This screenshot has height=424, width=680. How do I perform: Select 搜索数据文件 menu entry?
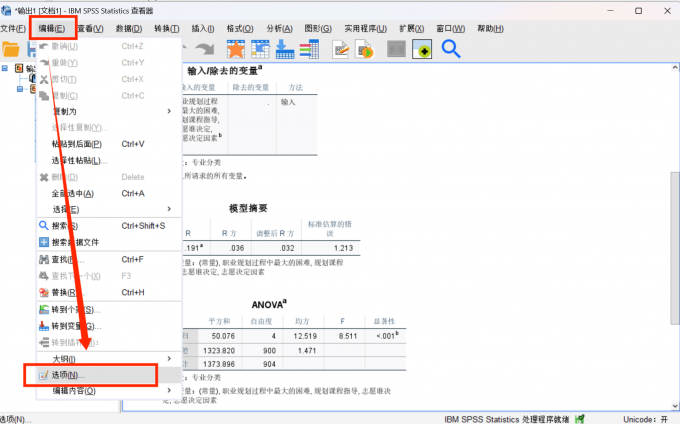click(x=109, y=242)
